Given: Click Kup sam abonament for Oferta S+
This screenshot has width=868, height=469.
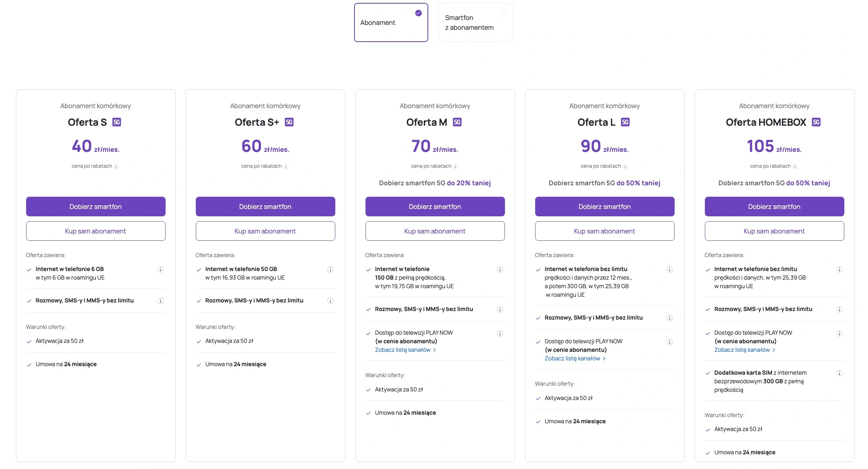Looking at the screenshot, I should tap(266, 231).
